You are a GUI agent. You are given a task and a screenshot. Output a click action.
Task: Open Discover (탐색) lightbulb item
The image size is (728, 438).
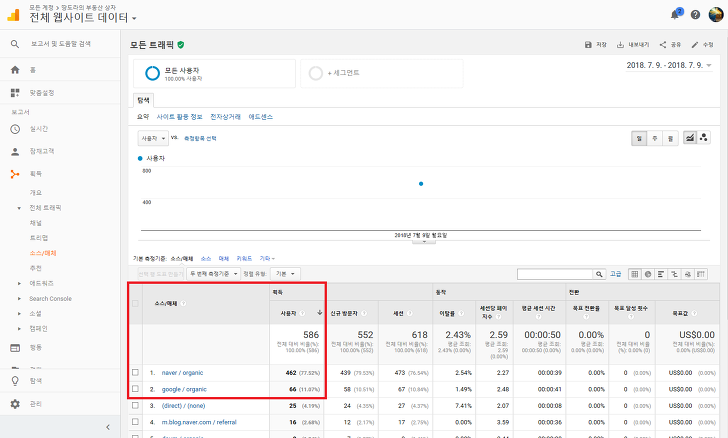tap(15, 381)
